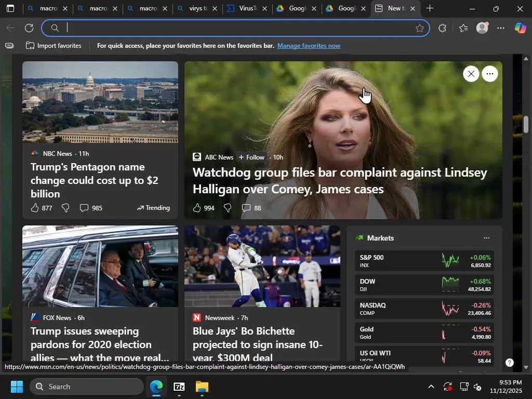Close the New tab tab
This screenshot has width=532, height=399.
coord(413,8)
